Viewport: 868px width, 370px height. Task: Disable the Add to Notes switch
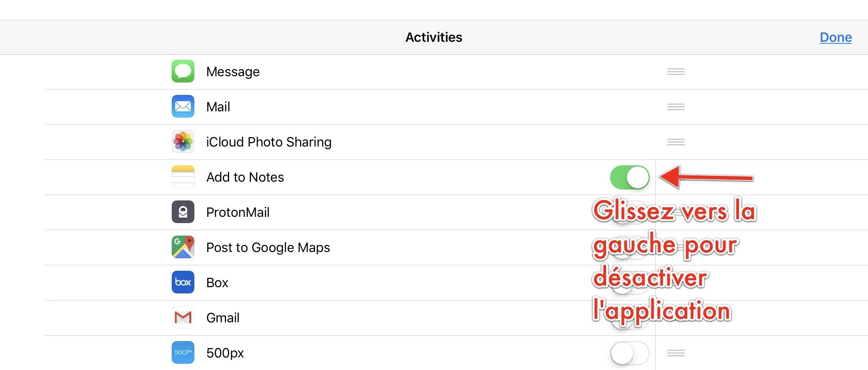click(630, 177)
